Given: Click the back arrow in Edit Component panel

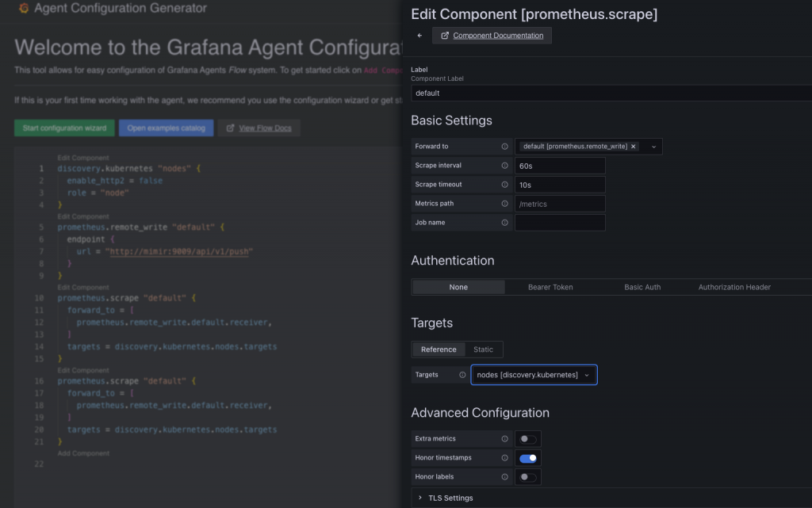Looking at the screenshot, I should tap(419, 36).
